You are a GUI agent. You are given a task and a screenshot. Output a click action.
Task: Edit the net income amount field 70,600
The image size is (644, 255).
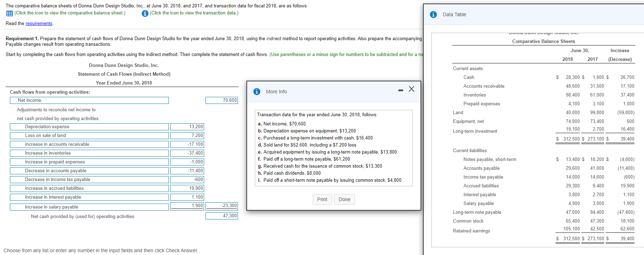click(222, 100)
